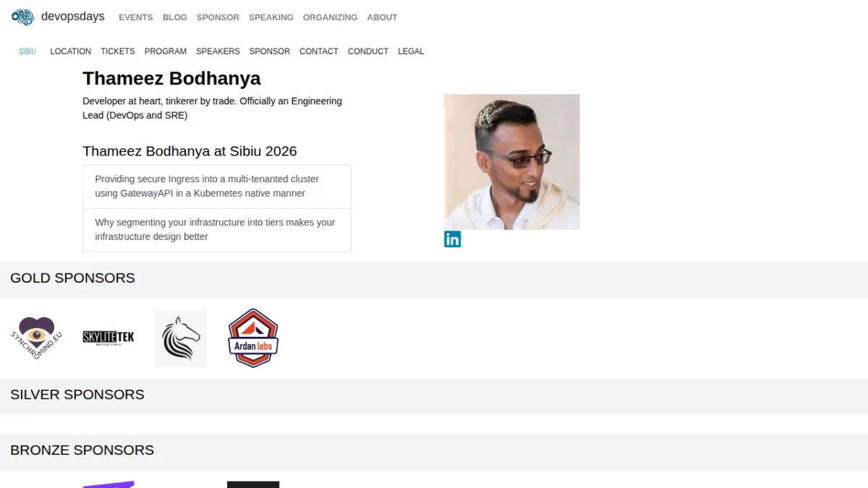Open the EVENTS menu item

point(136,17)
